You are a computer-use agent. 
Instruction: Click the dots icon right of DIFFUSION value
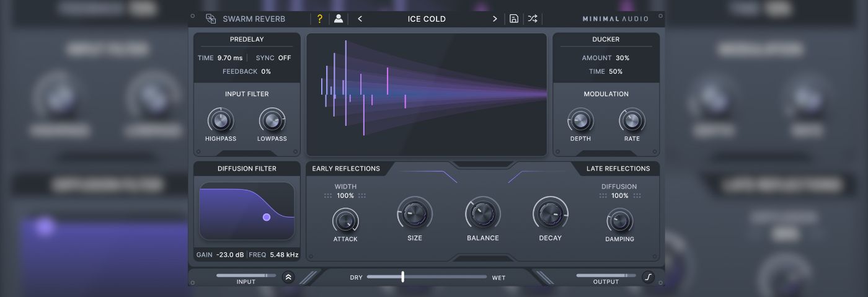pos(637,196)
